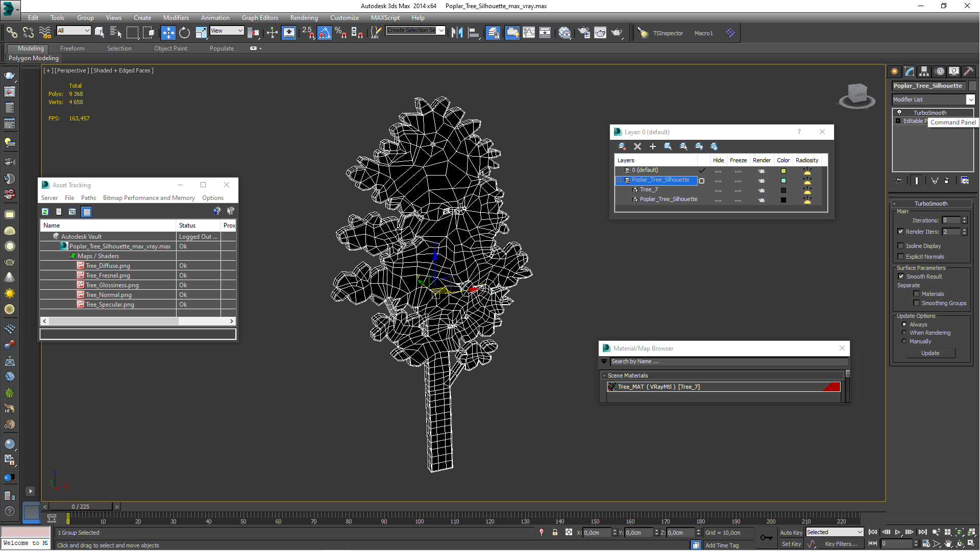The image size is (980, 551).
Task: Click the Align tool icon
Action: click(x=474, y=33)
